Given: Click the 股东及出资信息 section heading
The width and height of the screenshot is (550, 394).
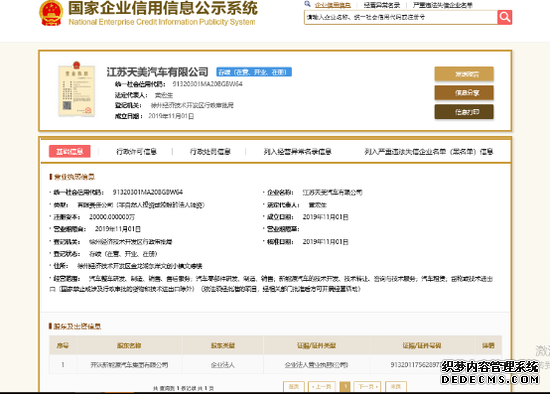Looking at the screenshot, I should click(x=77, y=326).
